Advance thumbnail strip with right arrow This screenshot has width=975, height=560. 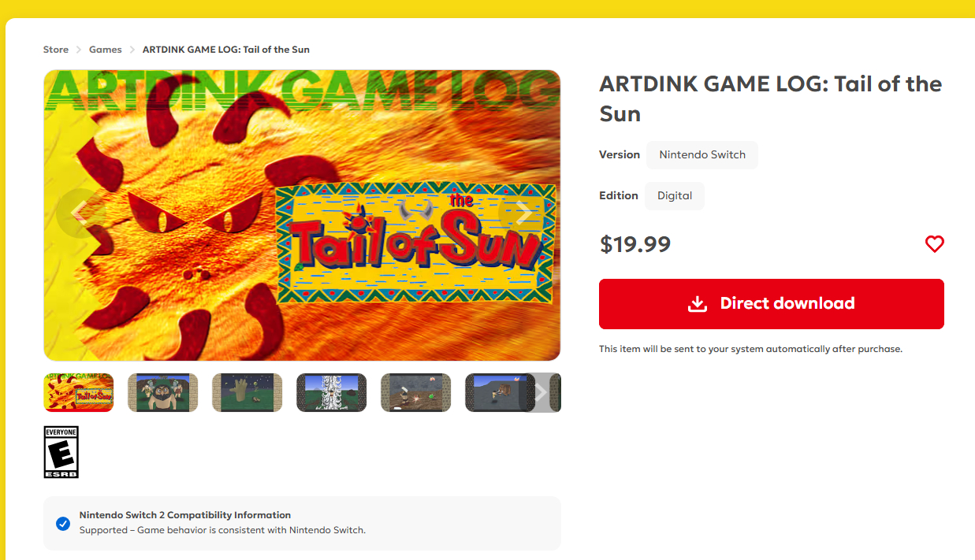tap(541, 392)
